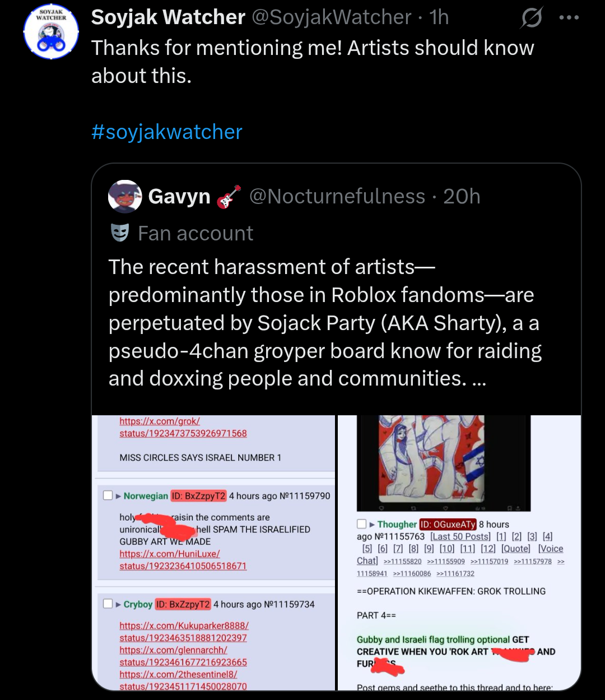Image resolution: width=605 pixels, height=700 pixels.
Task: Open Soyjak Watcher's profile avatar
Action: (x=52, y=32)
